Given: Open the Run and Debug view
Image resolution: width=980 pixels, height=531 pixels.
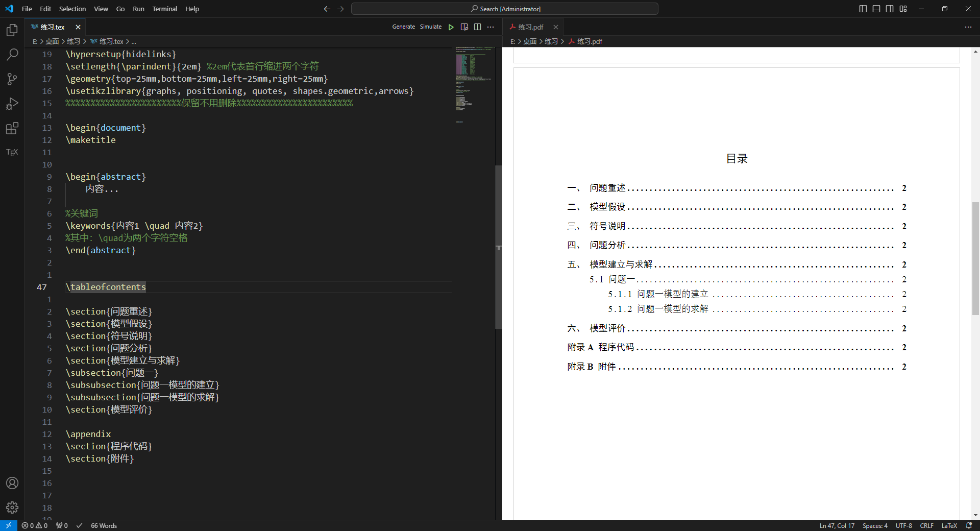Looking at the screenshot, I should pos(12,104).
